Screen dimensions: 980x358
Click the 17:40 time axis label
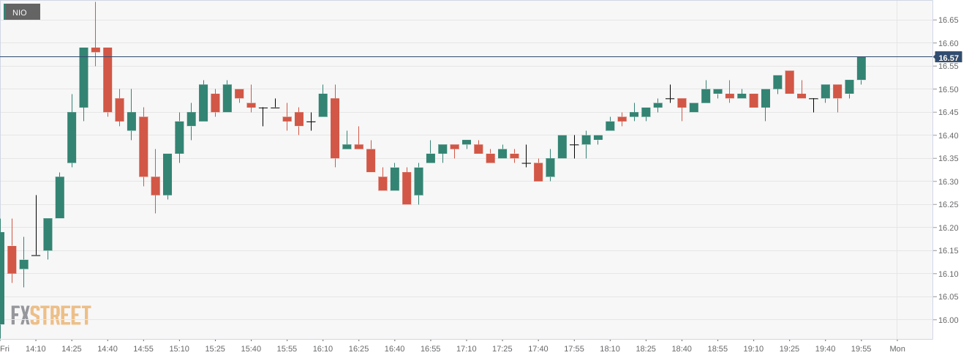(538, 349)
